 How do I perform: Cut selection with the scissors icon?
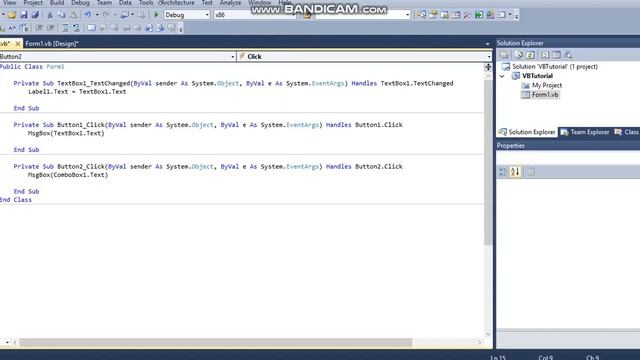(x=50, y=15)
